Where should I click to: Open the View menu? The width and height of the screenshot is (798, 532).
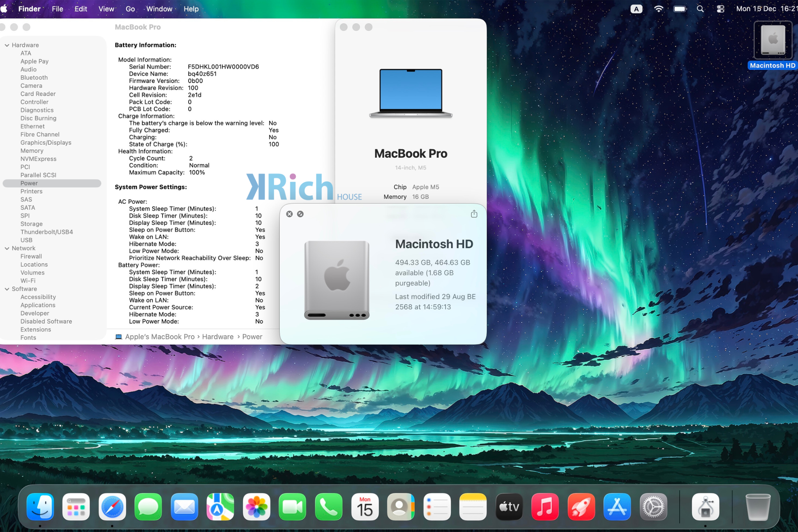(x=106, y=9)
